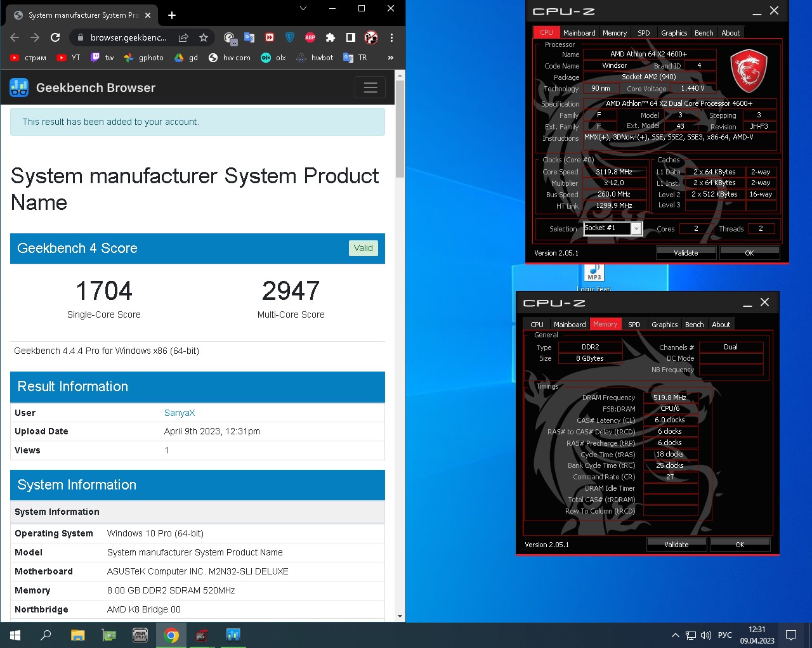The image size is (812, 648).
Task: Click OK in the upper CPU-Z window
Action: tap(749, 253)
